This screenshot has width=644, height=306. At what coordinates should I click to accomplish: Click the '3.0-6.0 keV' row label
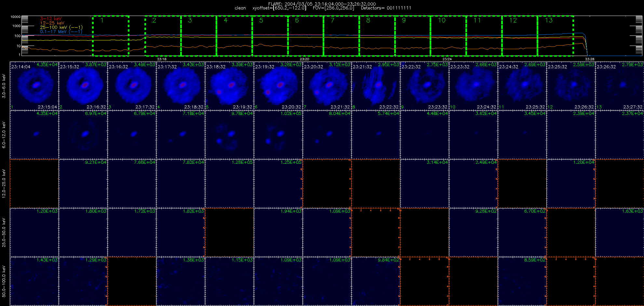[4, 86]
